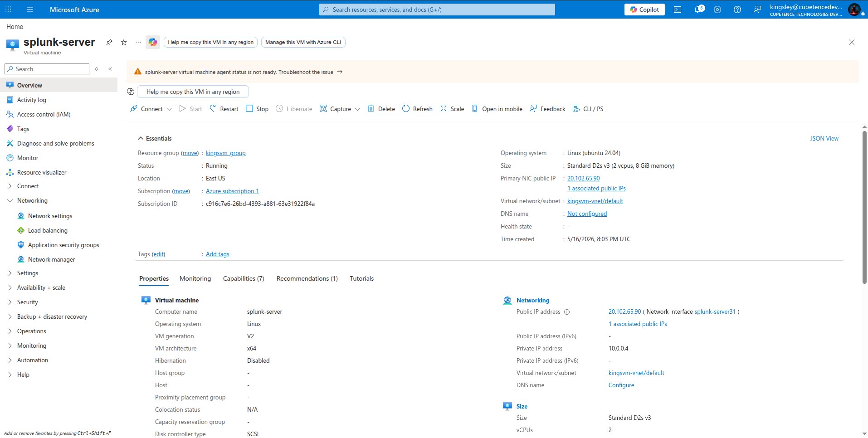868x438 pixels.
Task: Open splunk-server31 network interface link
Action: (715, 312)
